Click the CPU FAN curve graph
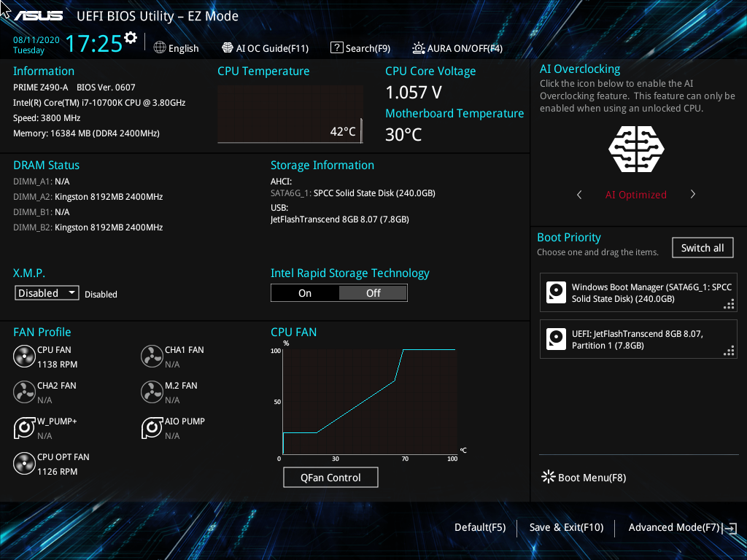747x560 pixels. 370,402
